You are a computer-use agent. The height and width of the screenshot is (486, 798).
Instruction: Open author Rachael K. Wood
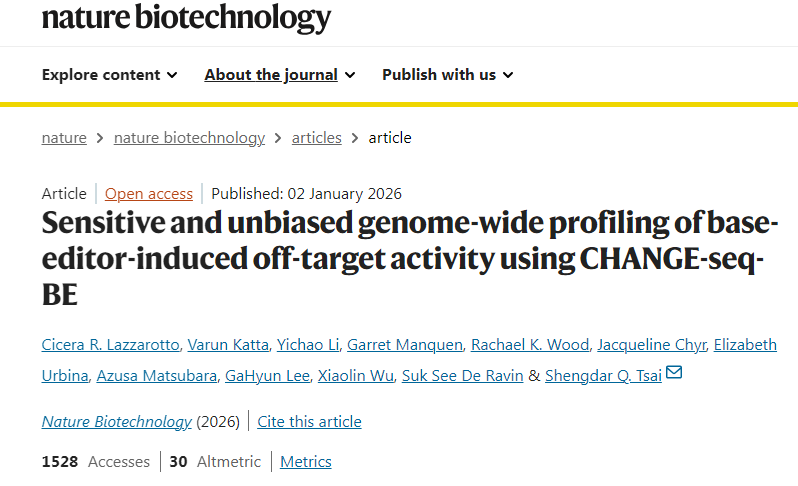tap(530, 345)
